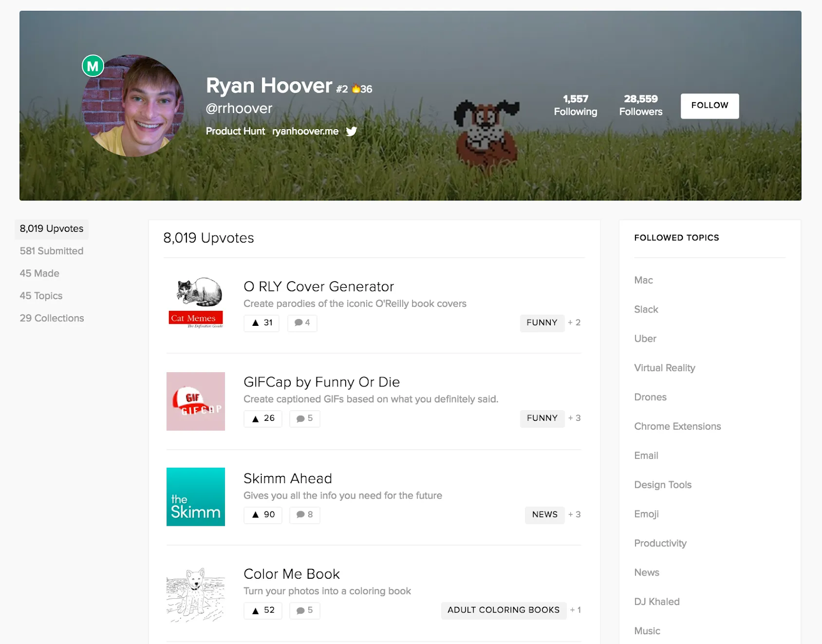The width and height of the screenshot is (822, 644).
Task: Upvote O RLY Cover Generator
Action: point(261,323)
